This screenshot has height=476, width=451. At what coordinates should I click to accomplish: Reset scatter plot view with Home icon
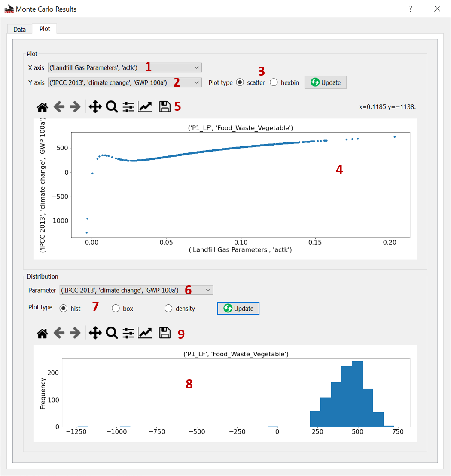coord(42,107)
